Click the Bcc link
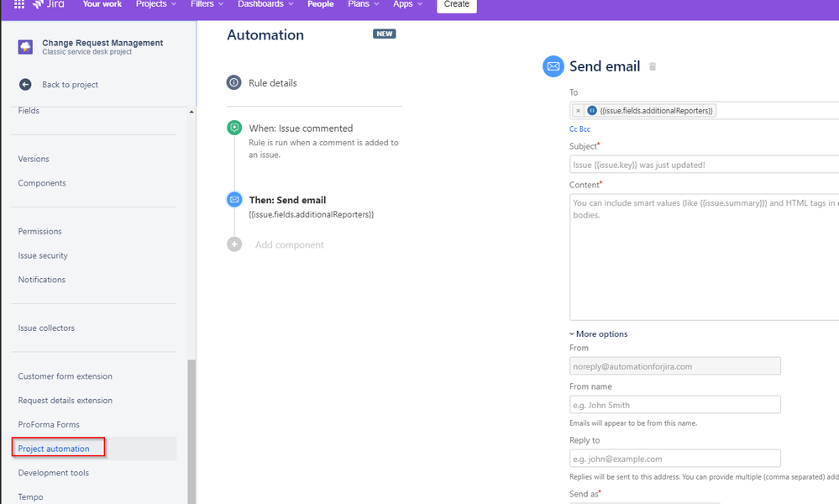This screenshot has width=839, height=504. [585, 129]
